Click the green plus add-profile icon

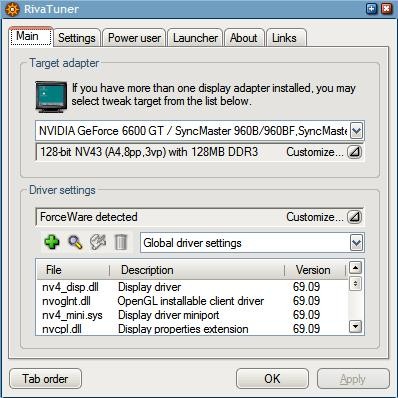(52, 242)
